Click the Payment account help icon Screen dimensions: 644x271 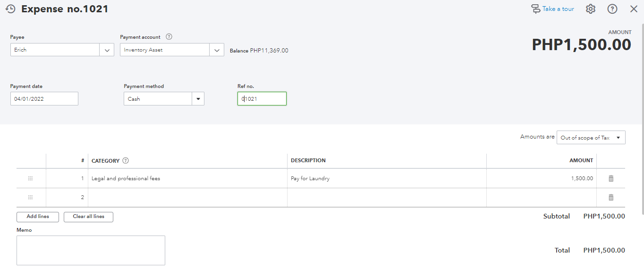169,37
